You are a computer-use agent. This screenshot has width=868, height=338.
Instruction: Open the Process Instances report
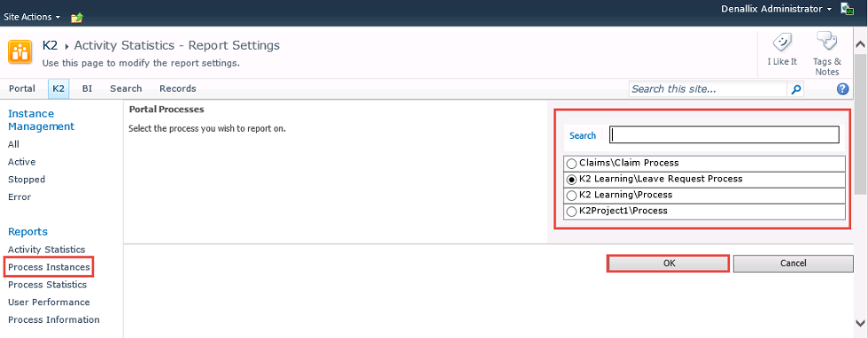point(49,267)
